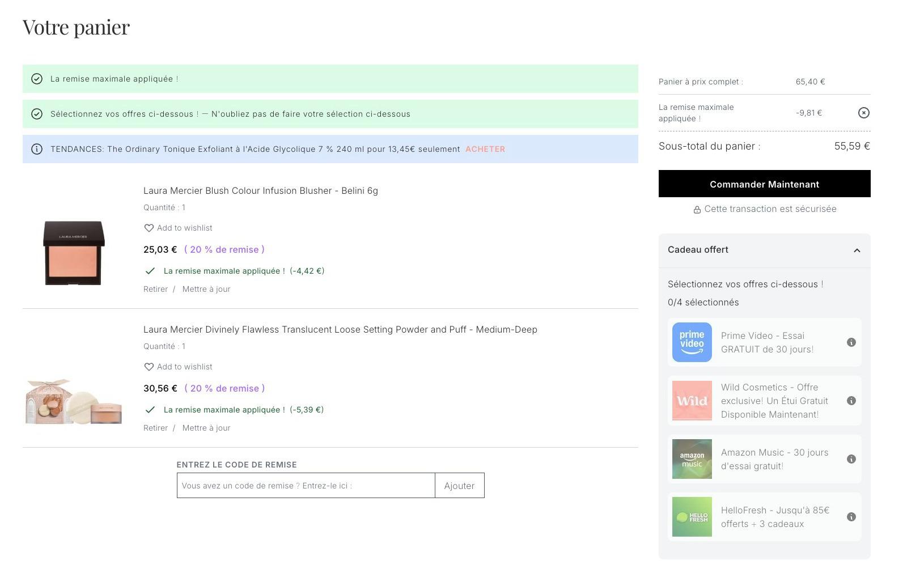The width and height of the screenshot is (924, 561).
Task: Click Add to wishlist text for Setting Powder
Action: 185,367
